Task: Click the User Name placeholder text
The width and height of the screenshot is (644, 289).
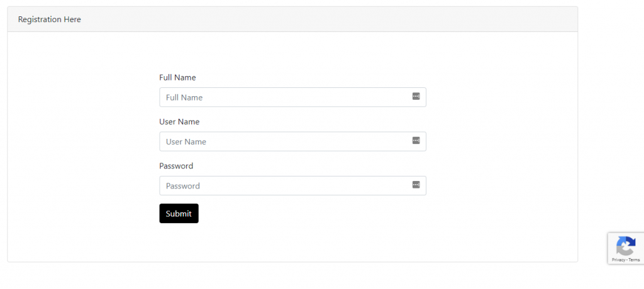Action: click(186, 141)
